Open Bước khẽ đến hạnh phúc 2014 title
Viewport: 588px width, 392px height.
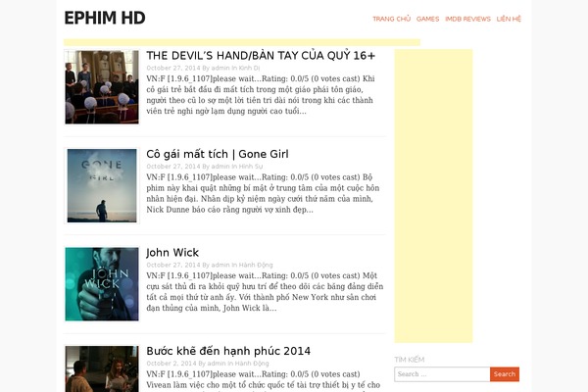228,351
